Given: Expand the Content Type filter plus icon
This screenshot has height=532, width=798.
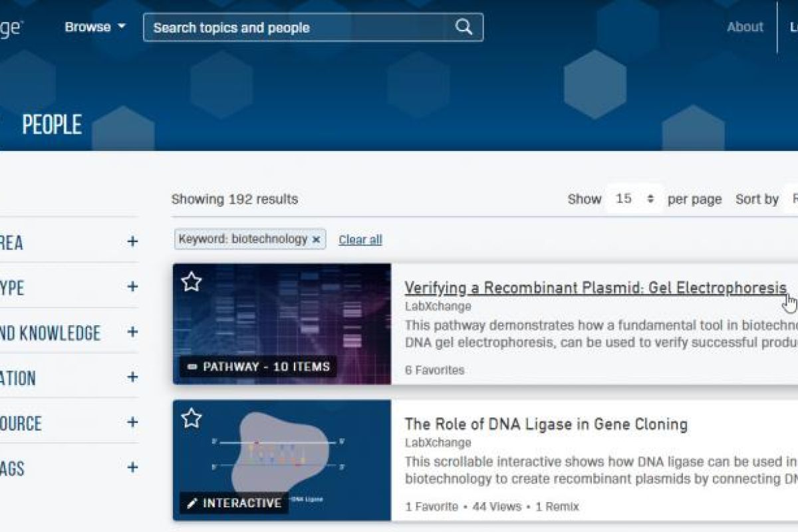Looking at the screenshot, I should pos(132,287).
